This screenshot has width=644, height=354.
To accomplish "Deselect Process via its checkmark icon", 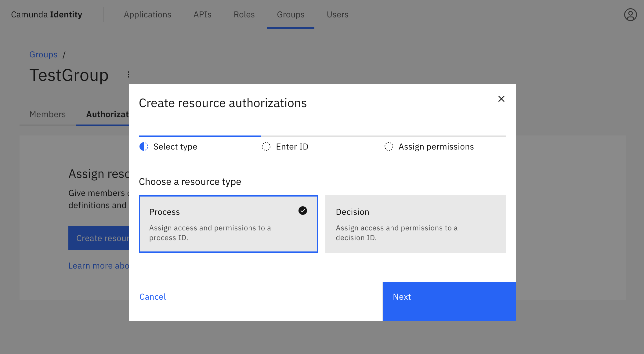I will click(x=302, y=211).
